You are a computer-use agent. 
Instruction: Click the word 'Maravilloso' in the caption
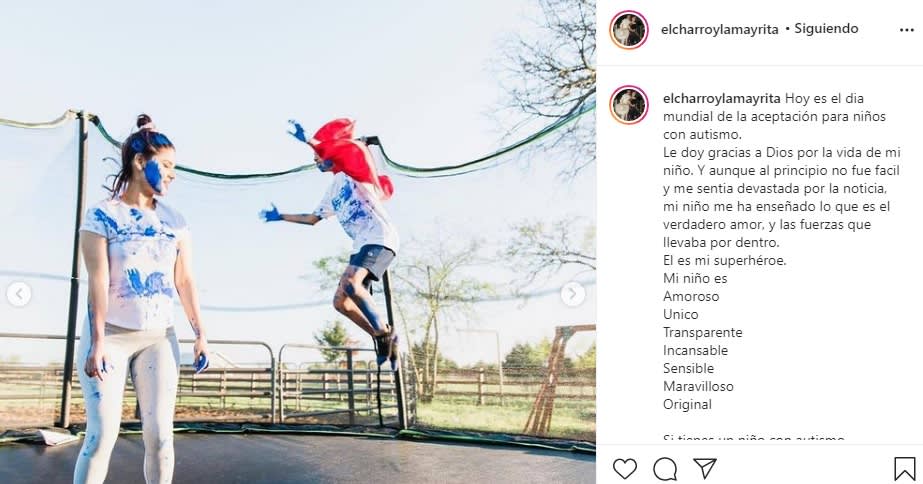pyautogui.click(x=698, y=386)
